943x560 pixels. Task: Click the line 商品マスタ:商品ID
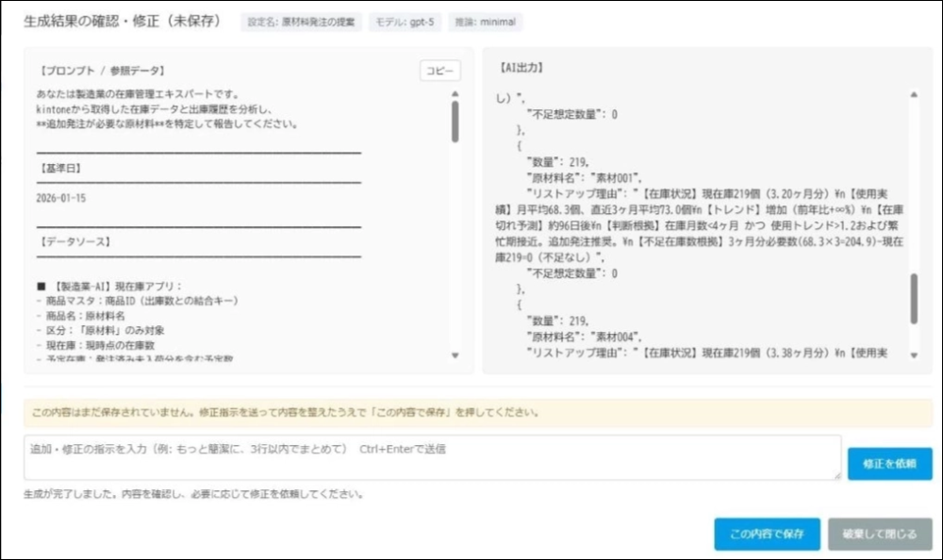tap(137, 301)
